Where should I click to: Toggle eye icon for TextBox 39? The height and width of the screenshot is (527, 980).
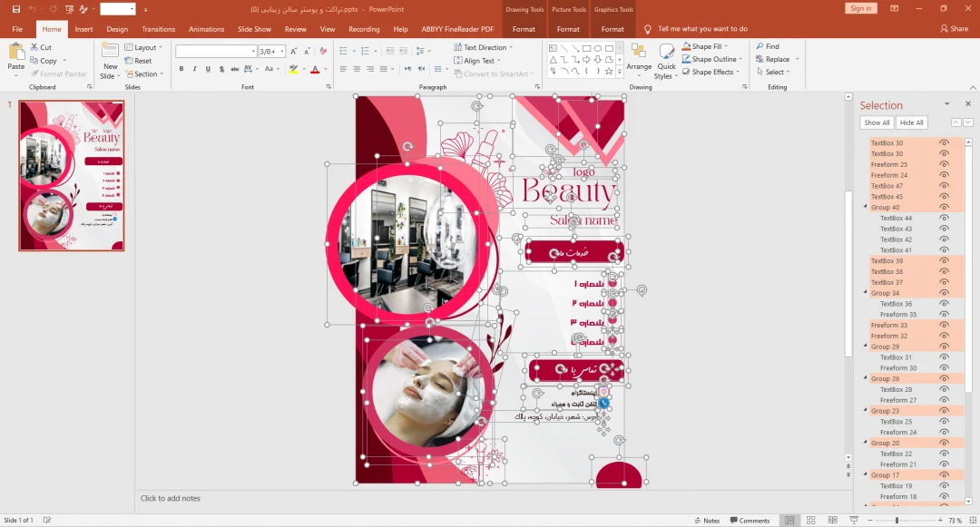click(x=945, y=261)
